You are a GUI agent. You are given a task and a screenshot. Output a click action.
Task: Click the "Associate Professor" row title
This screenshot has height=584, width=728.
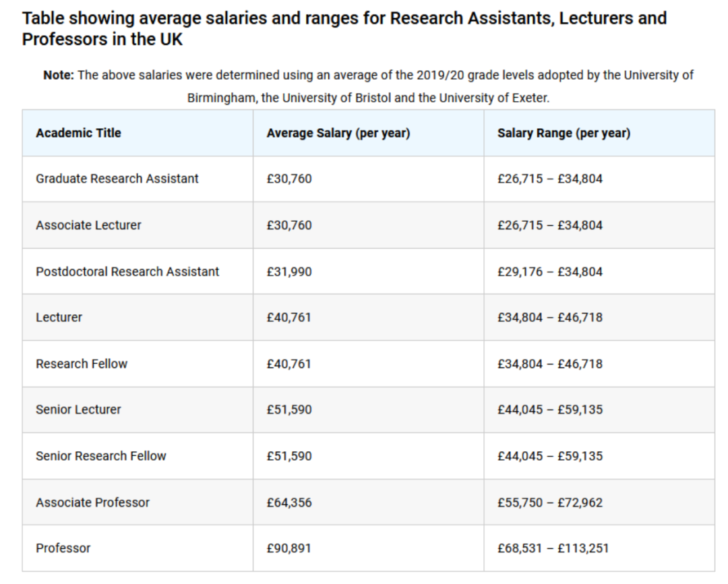(x=92, y=502)
